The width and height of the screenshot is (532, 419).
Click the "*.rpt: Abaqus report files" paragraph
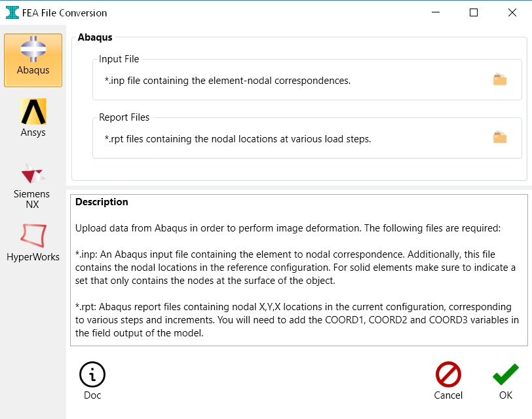(297, 320)
